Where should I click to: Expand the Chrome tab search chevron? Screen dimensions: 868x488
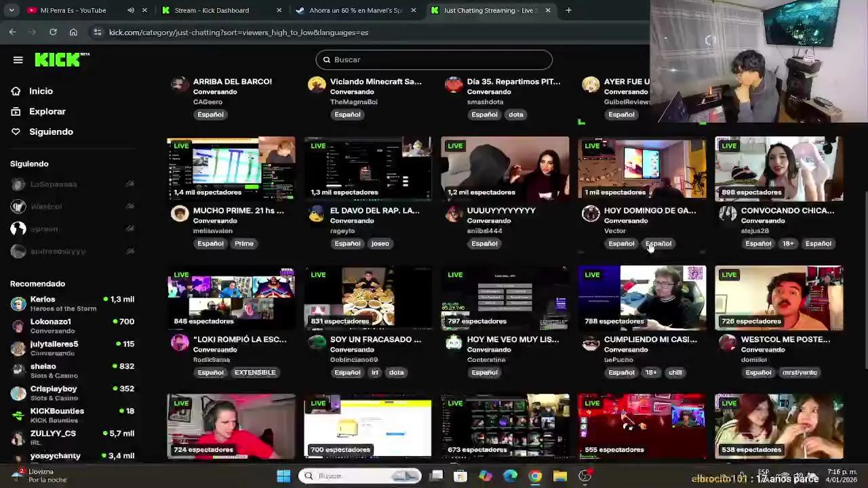pyautogui.click(x=13, y=10)
